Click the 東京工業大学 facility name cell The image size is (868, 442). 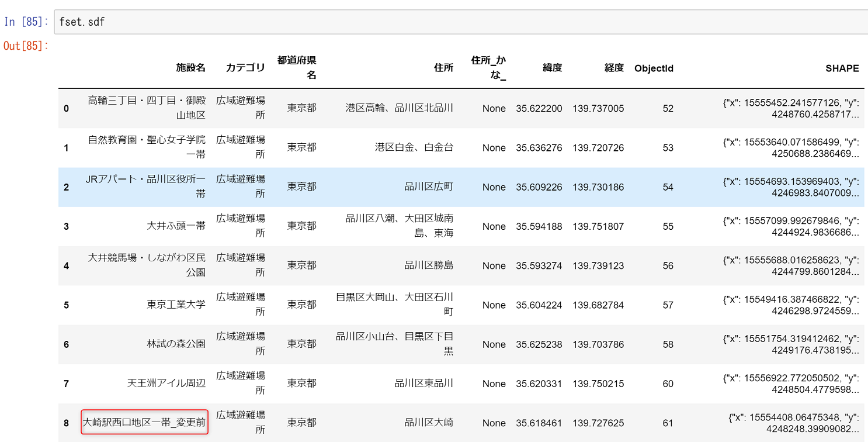tap(176, 305)
